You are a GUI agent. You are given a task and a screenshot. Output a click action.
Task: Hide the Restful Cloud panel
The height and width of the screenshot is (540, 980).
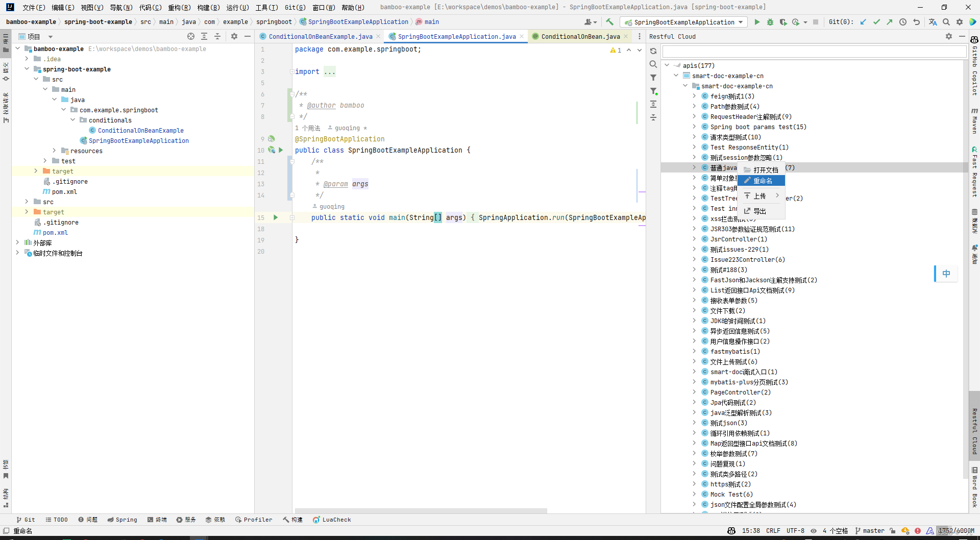(962, 36)
